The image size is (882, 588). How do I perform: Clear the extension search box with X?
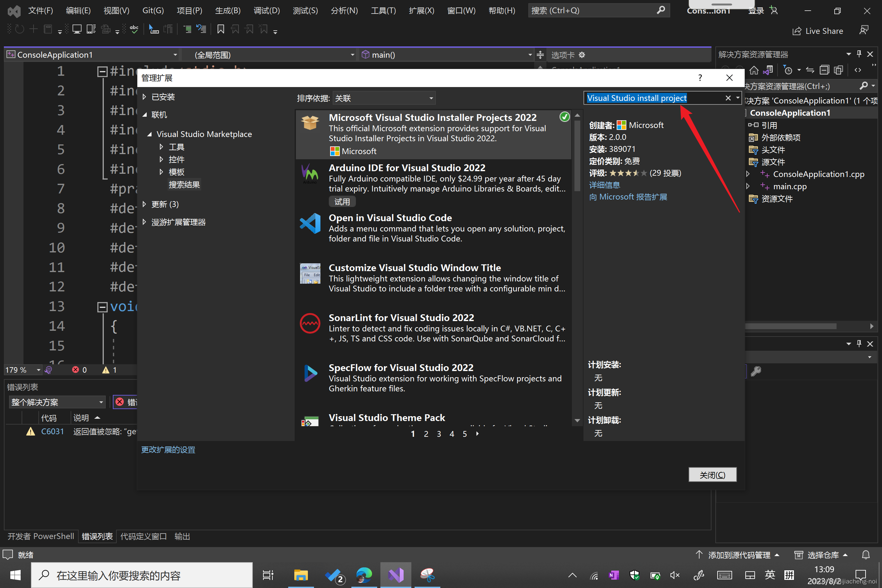(x=728, y=98)
